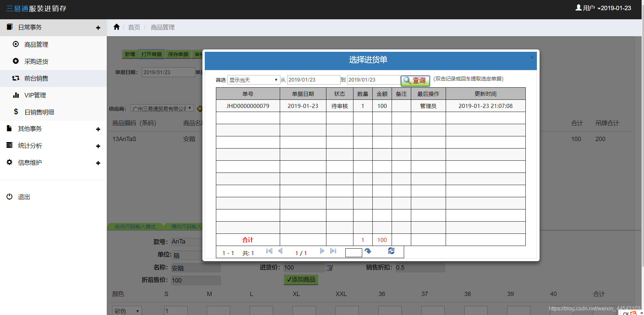644x315 pixels.
Task: Click the add-supplier yellow plus icon
Action: click(x=200, y=109)
